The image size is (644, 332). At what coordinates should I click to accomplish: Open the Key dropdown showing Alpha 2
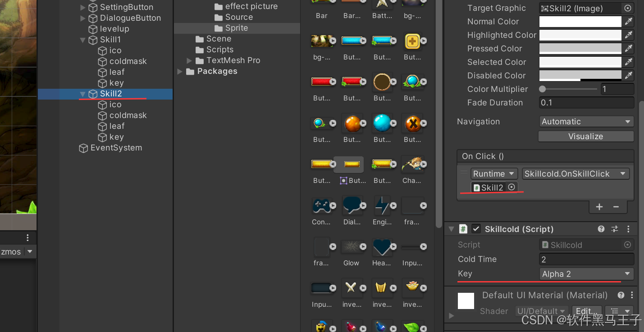point(586,274)
